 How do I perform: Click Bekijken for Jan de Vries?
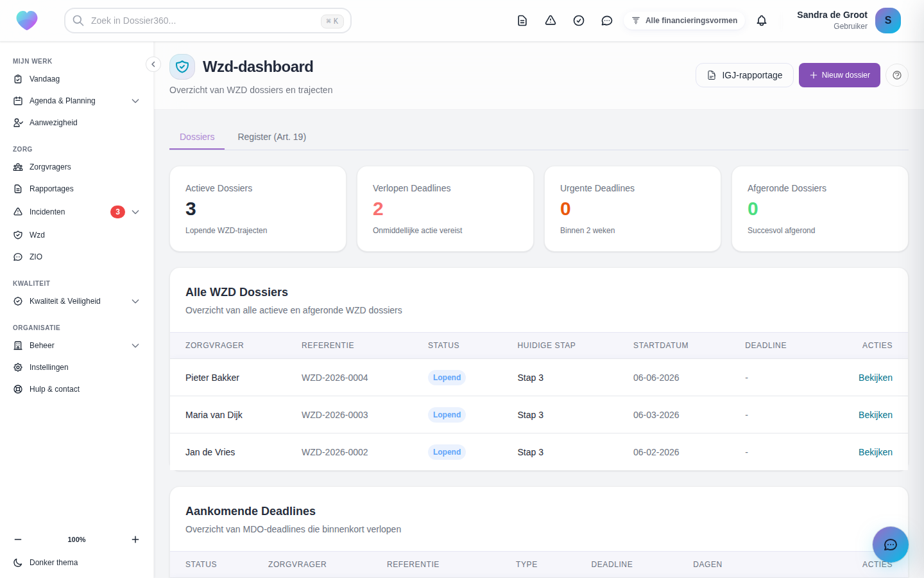click(875, 452)
